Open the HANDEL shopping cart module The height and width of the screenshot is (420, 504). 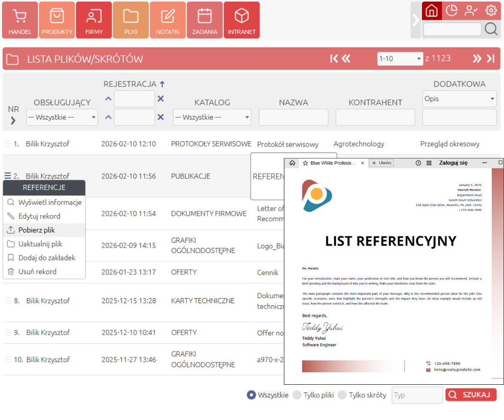click(19, 20)
